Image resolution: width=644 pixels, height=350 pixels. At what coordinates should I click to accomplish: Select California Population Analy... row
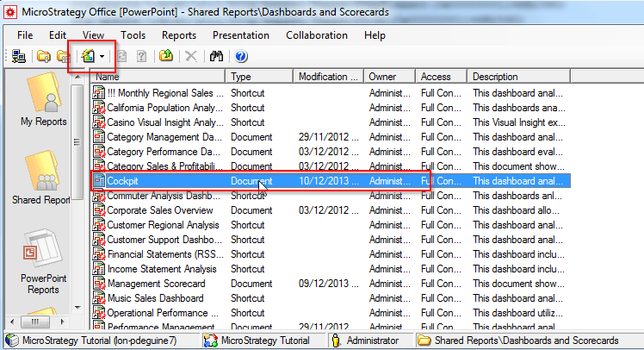click(331, 108)
